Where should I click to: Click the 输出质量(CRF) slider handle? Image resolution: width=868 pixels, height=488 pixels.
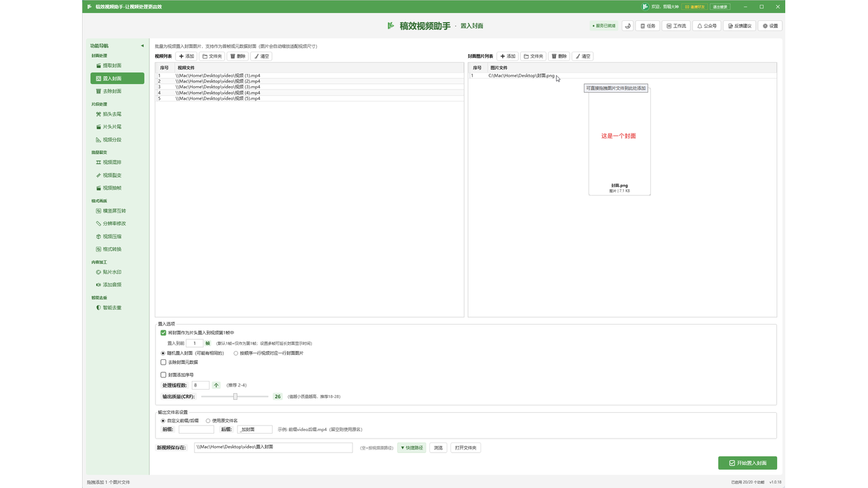[x=235, y=396]
